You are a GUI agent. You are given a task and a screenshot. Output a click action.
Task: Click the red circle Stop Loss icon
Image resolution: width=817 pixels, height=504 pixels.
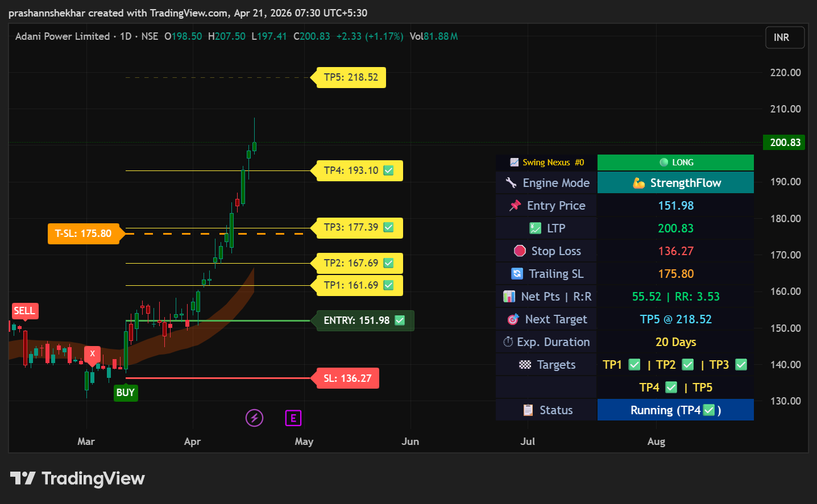pos(520,251)
